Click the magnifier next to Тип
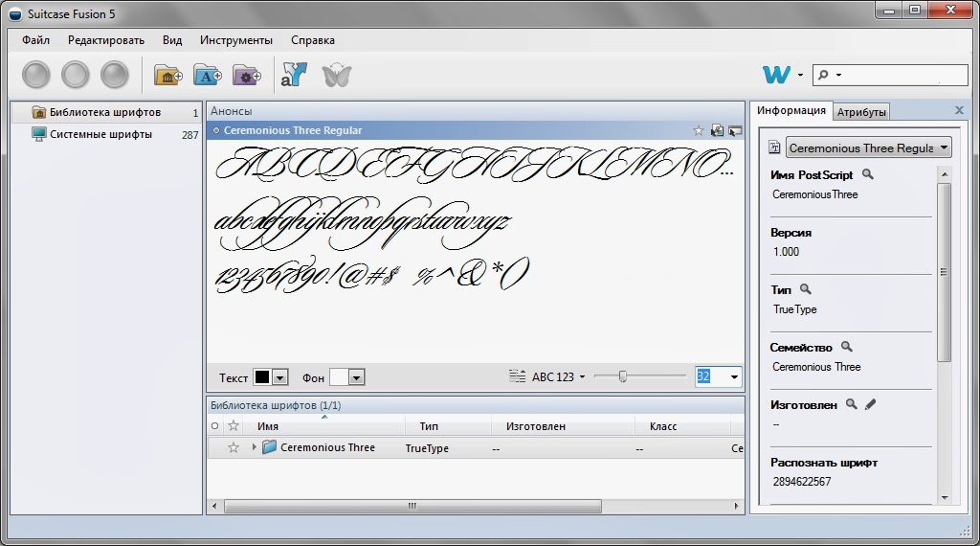The height and width of the screenshot is (546, 980). click(x=806, y=289)
